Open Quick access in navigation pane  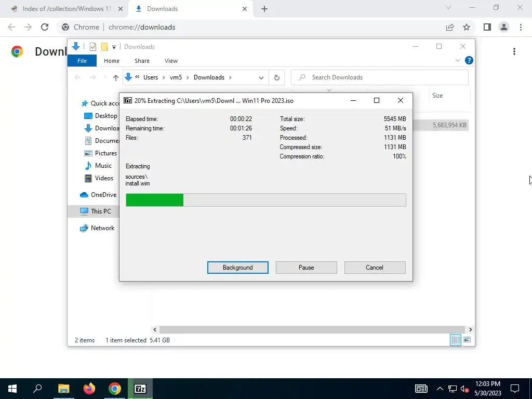tap(100, 103)
